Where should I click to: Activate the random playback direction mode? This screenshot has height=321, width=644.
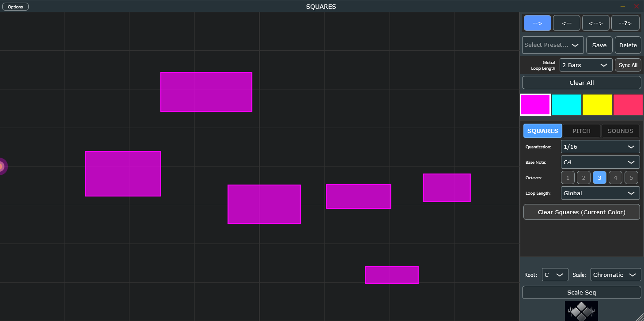[x=625, y=23]
